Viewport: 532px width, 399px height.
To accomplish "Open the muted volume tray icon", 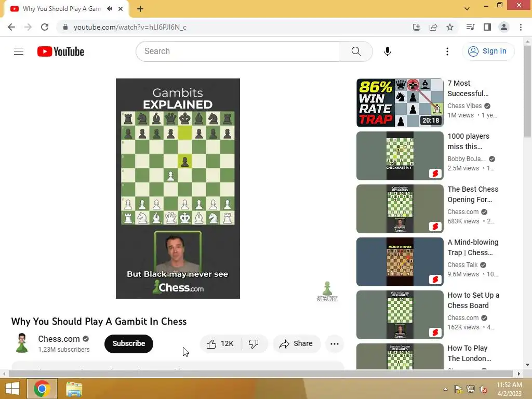I will coord(483,389).
